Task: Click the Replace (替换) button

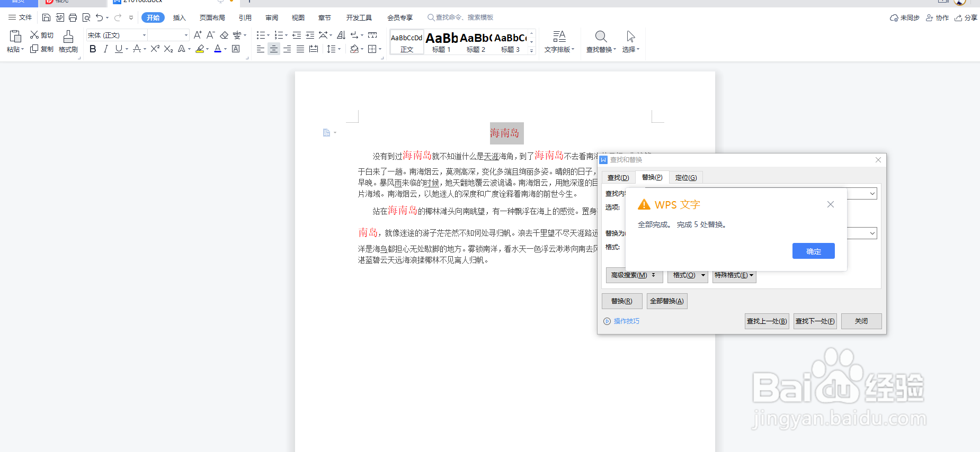Action: click(622, 301)
